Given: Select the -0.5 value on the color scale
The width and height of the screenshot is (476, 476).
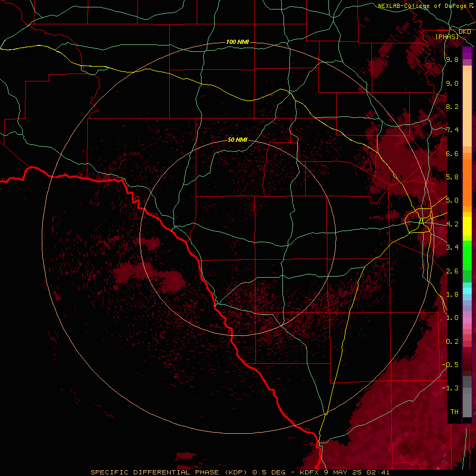Looking at the screenshot, I should (450, 365).
